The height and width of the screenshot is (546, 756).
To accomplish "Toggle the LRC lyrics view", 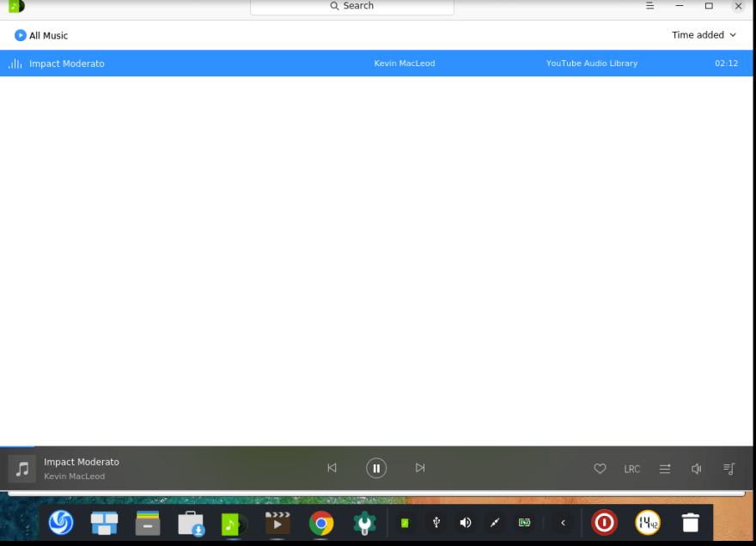I will coord(631,469).
